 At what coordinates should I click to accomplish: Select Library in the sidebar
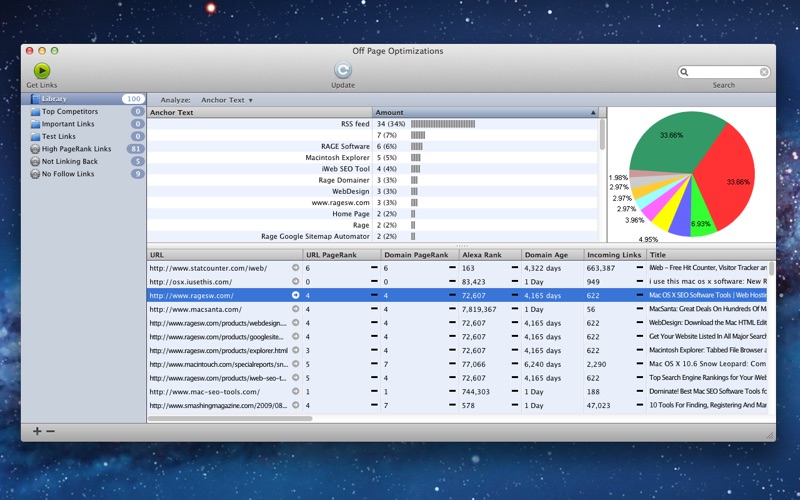coord(84,99)
